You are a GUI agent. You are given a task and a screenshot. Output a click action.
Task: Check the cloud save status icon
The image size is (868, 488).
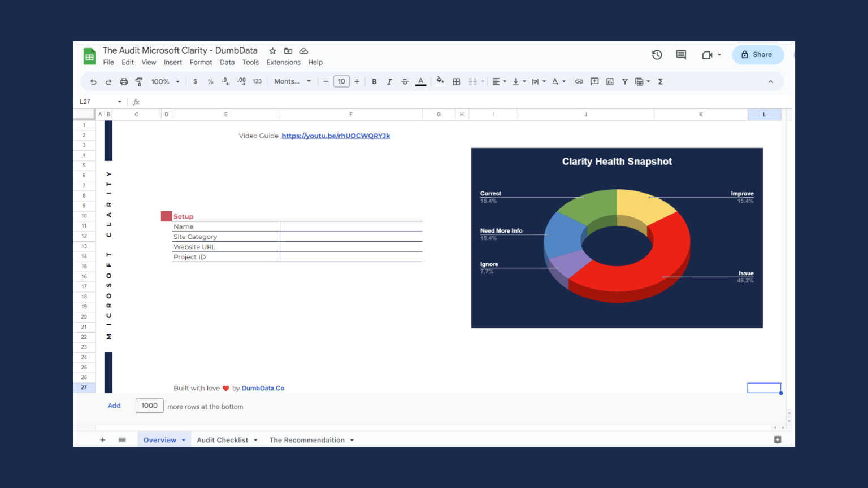click(303, 51)
